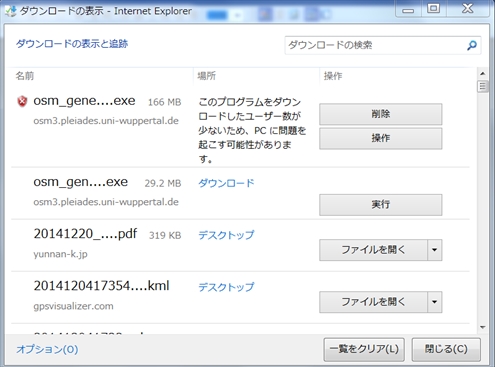Image resolution: width=495 pixels, height=367 pixels.
Task: Click the 操作 column header
Action: (x=333, y=76)
